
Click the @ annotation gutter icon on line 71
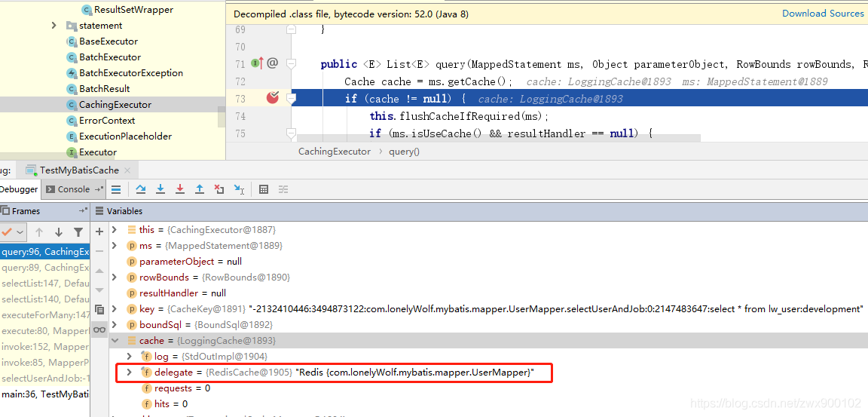pos(272,63)
